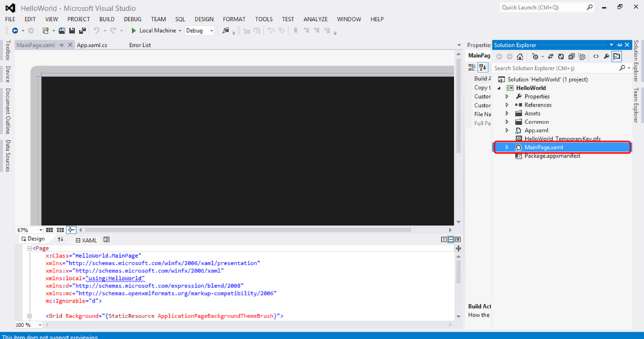Open the Toolbox side panel

8,50
